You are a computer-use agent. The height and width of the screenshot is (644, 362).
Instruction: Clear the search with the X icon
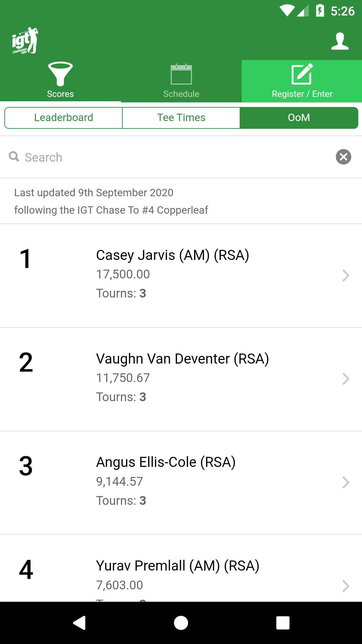coord(344,157)
